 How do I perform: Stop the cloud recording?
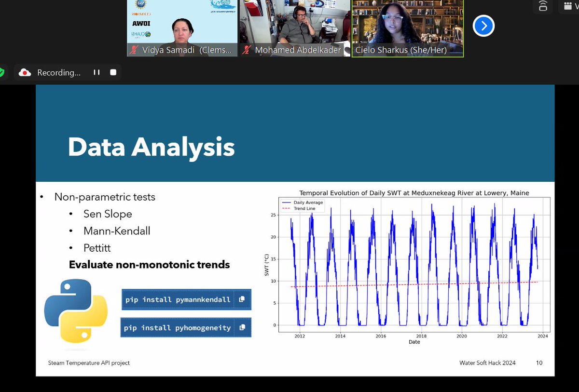[x=113, y=72]
